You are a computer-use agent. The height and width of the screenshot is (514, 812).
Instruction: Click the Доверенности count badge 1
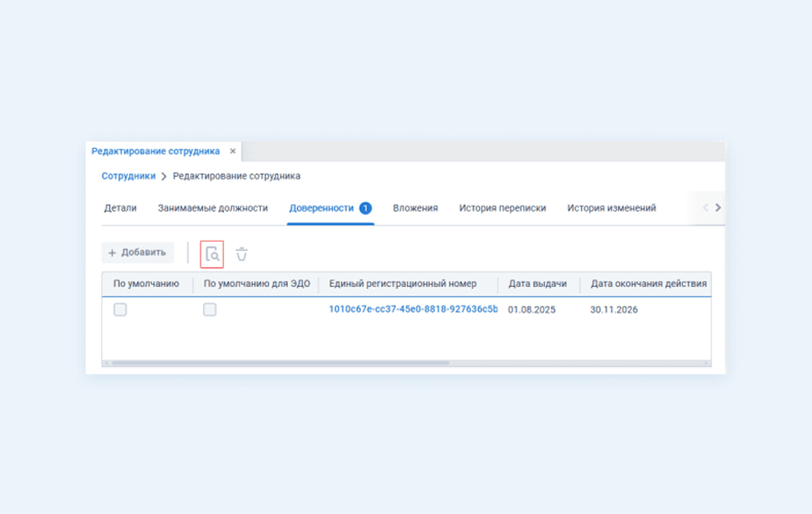click(365, 208)
